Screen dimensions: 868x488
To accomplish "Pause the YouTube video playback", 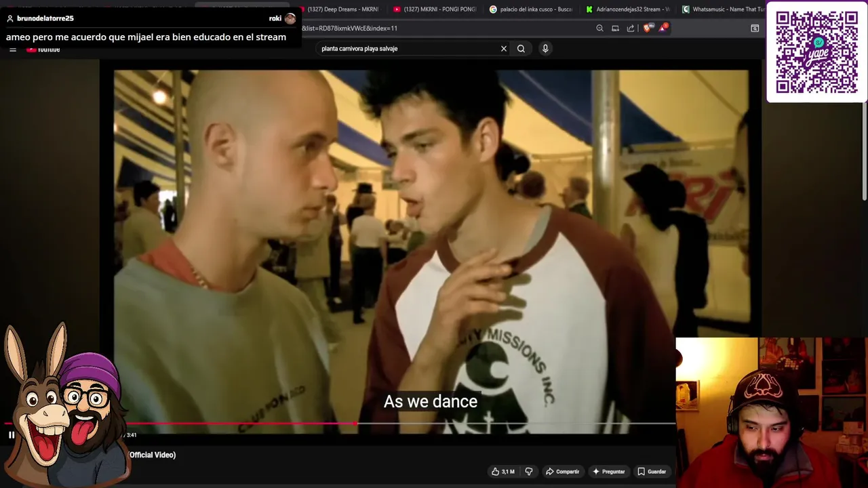I will click(x=12, y=435).
